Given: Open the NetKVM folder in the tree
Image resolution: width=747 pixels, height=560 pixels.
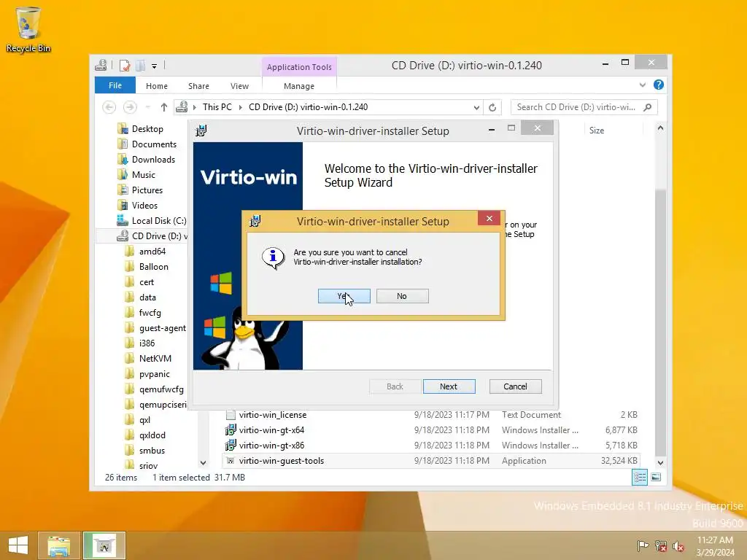Looking at the screenshot, I should pyautogui.click(x=155, y=359).
